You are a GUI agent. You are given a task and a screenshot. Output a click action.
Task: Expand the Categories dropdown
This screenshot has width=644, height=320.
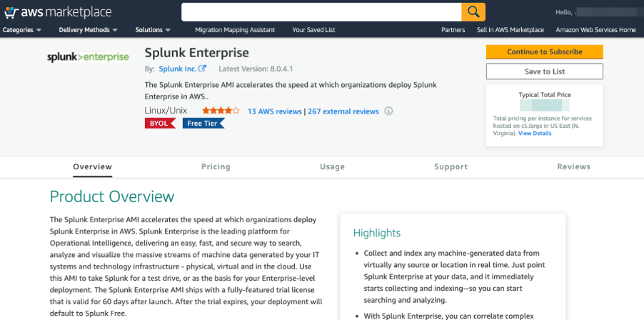22,30
